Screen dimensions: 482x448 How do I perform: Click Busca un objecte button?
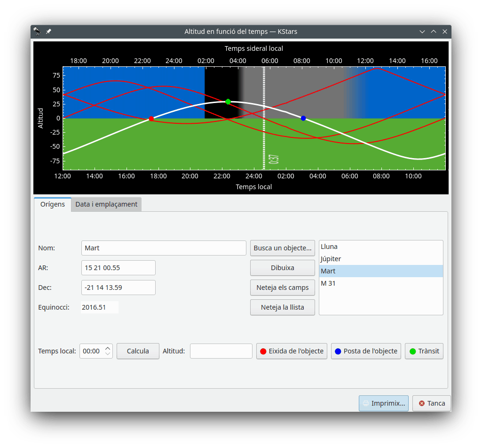tap(282, 248)
